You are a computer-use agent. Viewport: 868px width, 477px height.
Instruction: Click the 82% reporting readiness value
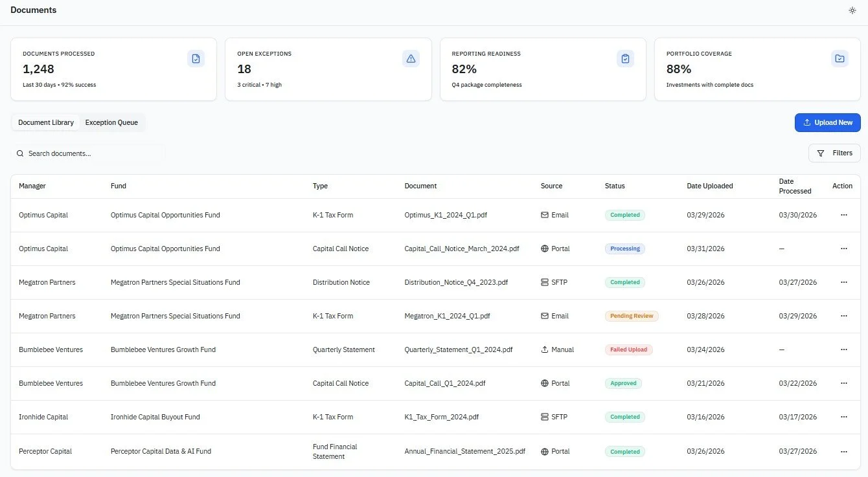[464, 69]
